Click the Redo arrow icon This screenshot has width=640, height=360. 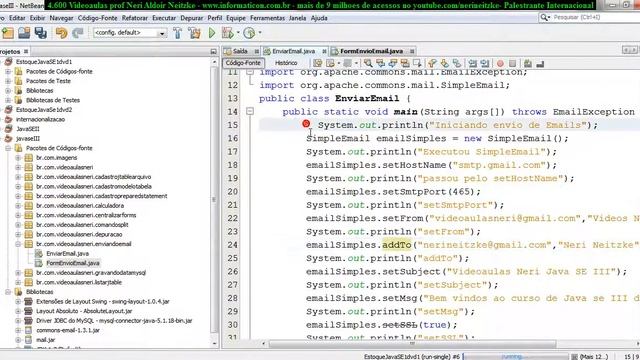click(78, 33)
